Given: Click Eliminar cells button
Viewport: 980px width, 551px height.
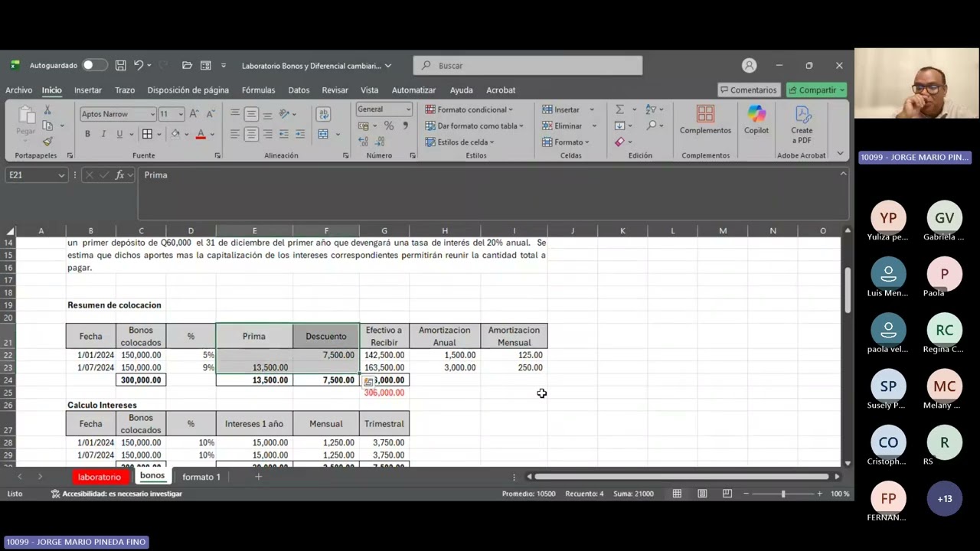Looking at the screenshot, I should click(x=562, y=126).
